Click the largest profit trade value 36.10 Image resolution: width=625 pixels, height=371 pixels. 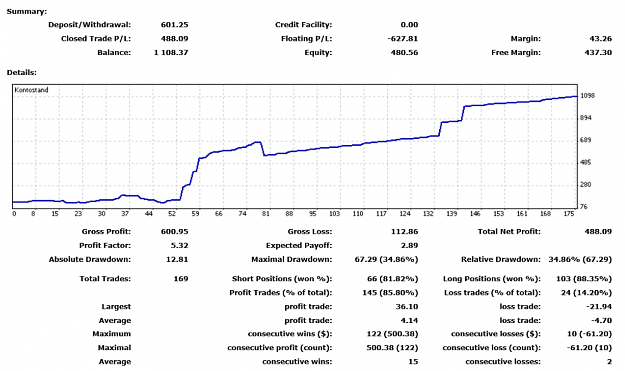(407, 307)
